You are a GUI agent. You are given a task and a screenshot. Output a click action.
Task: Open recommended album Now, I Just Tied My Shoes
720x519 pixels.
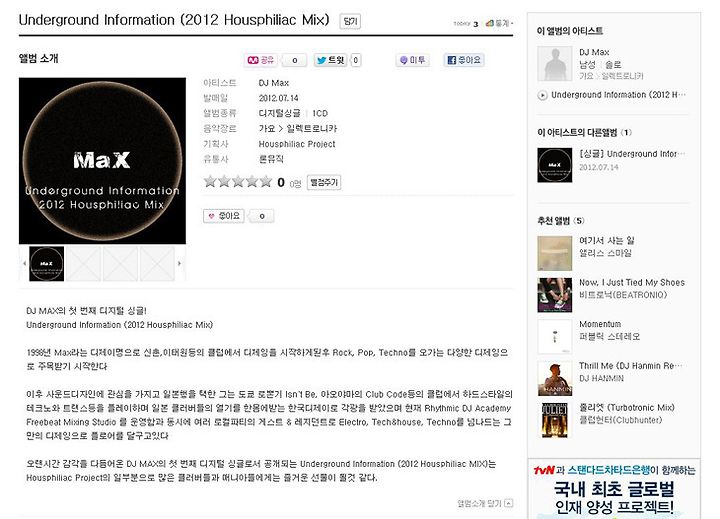click(x=631, y=282)
